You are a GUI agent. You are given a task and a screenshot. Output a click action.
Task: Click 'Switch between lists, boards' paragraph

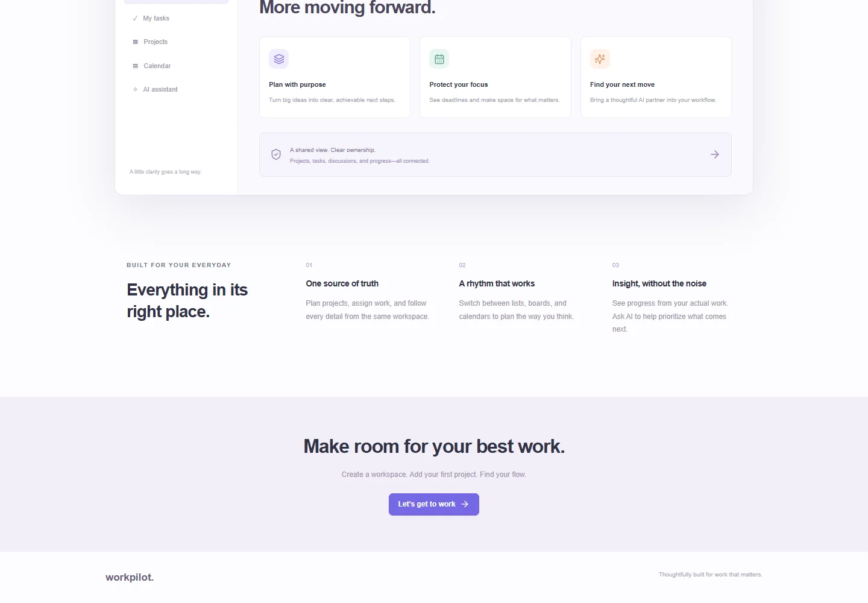517,310
